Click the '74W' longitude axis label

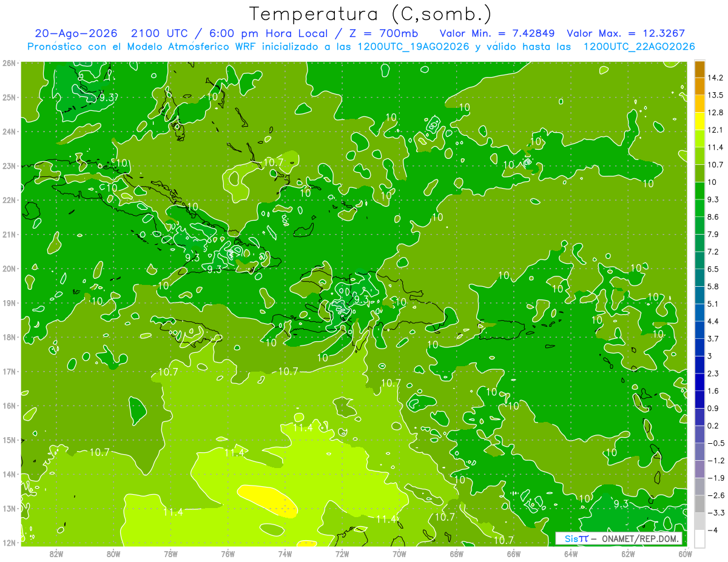[x=285, y=554]
